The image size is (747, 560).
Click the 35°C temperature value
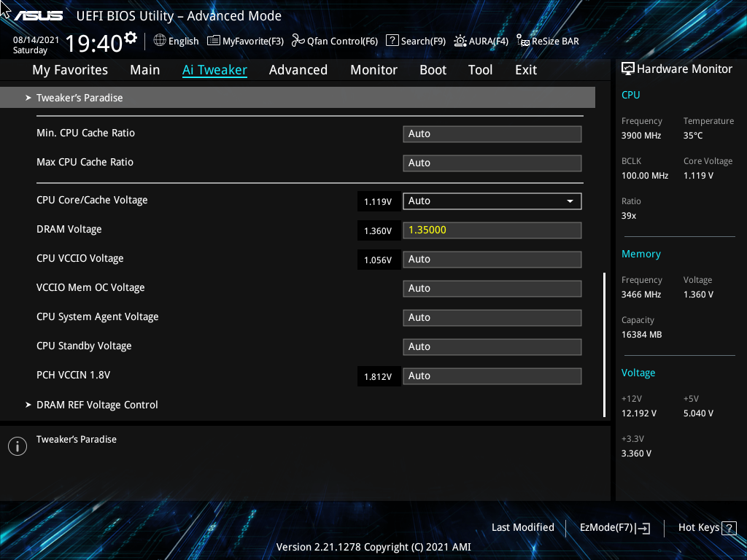pos(693,136)
